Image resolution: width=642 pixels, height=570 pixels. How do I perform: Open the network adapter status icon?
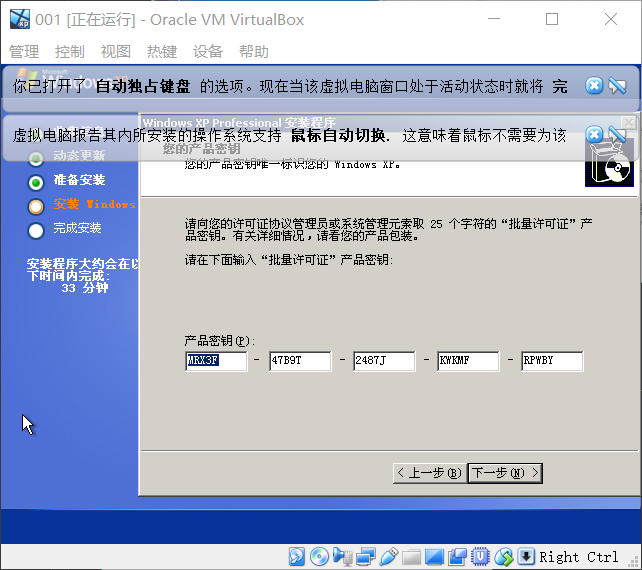365,557
